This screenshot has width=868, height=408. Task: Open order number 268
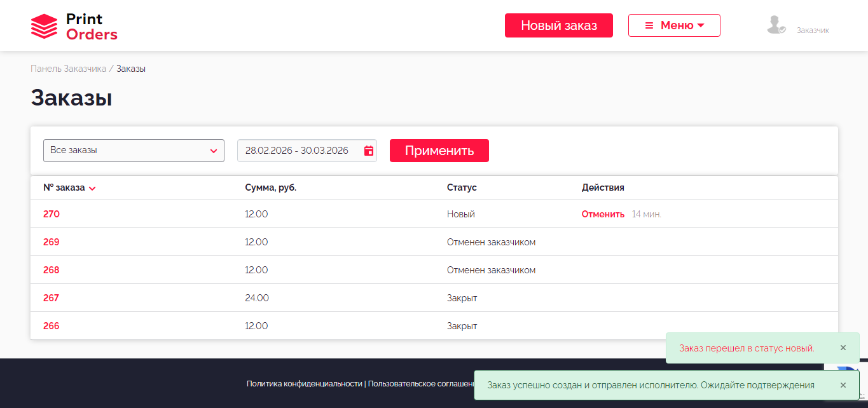pos(52,270)
